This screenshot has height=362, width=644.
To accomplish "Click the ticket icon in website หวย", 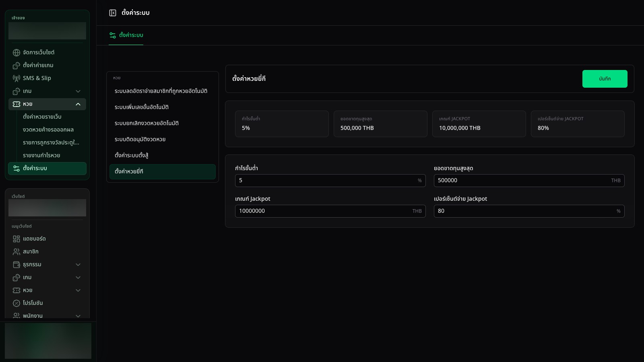I will [x=17, y=290].
